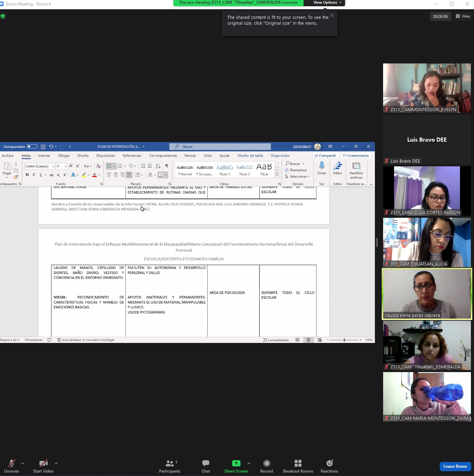Image resolution: width=474 pixels, height=476 pixels.
Task: Click the Unmute microphone icon
Action: [x=12, y=463]
